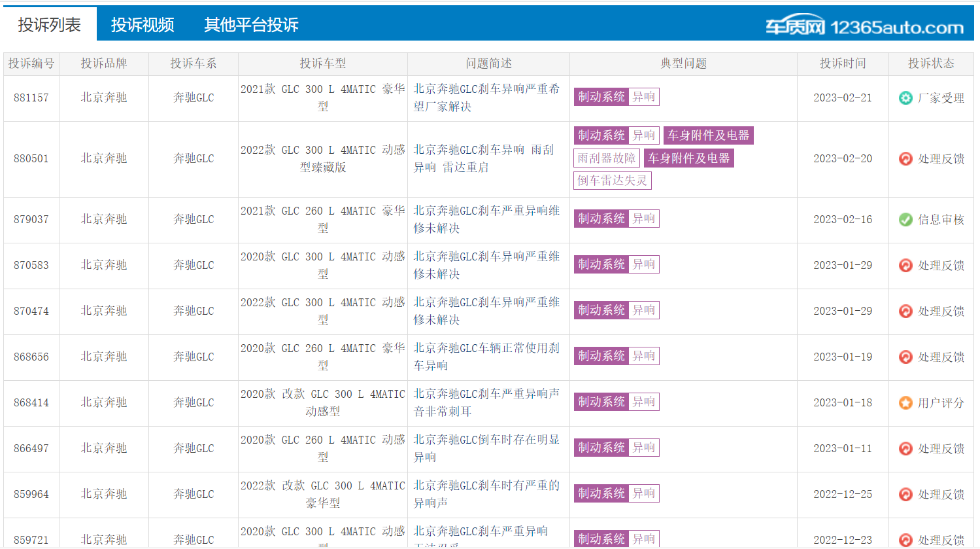Click the date 2023-01-19
Image resolution: width=980 pixels, height=549 pixels.
[x=843, y=357]
